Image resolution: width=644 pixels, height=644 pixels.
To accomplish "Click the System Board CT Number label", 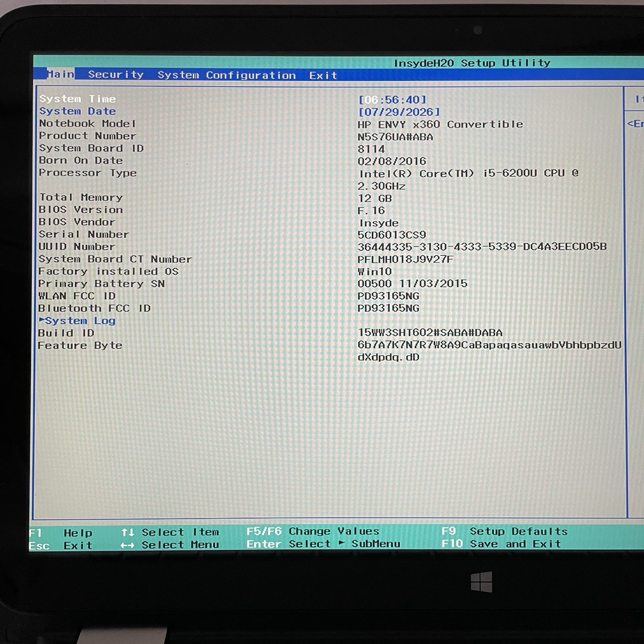I will tap(116, 259).
